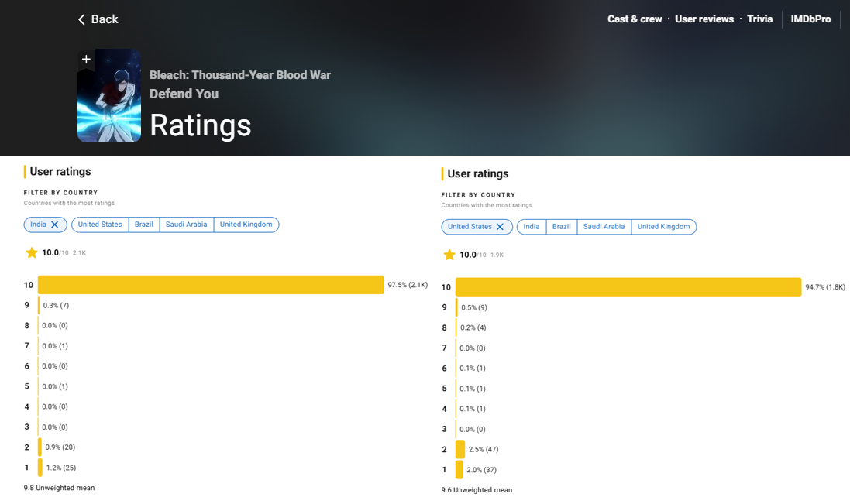Go back using the Back arrow icon

click(82, 19)
